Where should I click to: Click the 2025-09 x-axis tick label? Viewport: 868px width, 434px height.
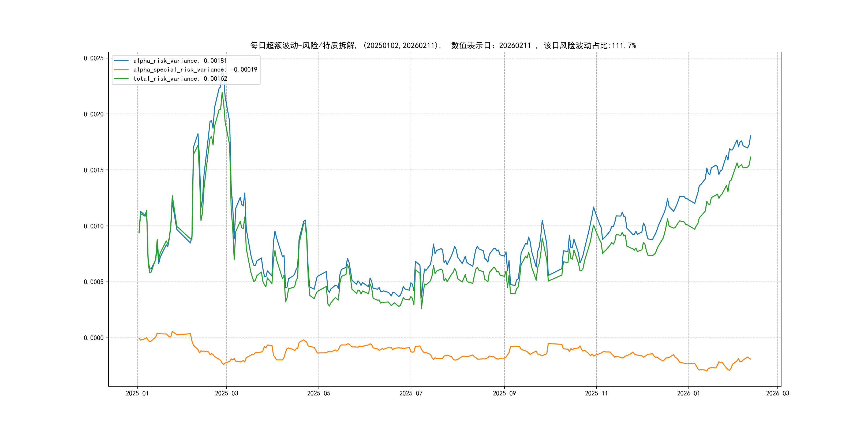pos(504,393)
